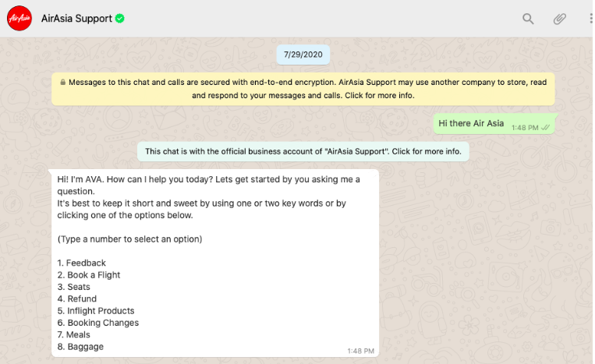Click '2. Book a Flight' option
Image resolution: width=595 pixels, height=364 pixels.
pyautogui.click(x=89, y=275)
